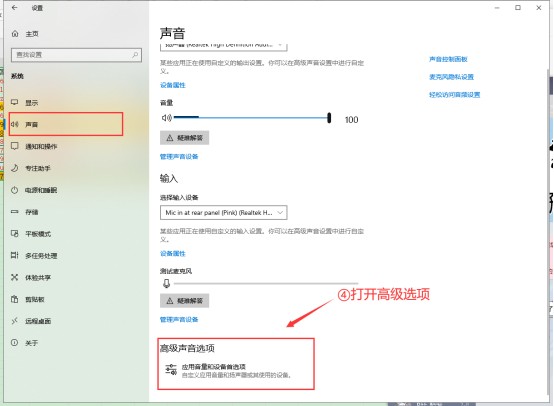Click the 疑难解答 button under microphone test
Image resolution: width=554 pixels, height=406 pixels.
click(x=184, y=301)
